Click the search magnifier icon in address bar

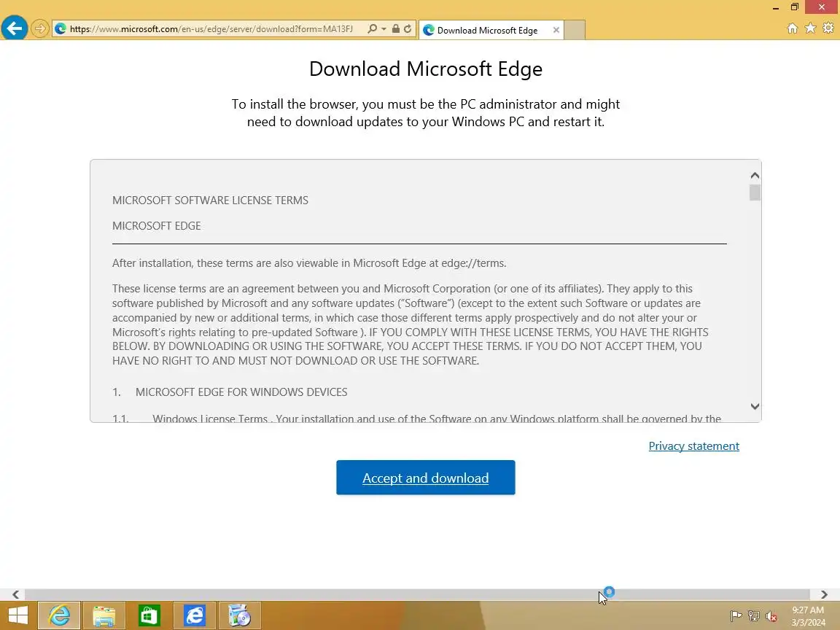[372, 29]
